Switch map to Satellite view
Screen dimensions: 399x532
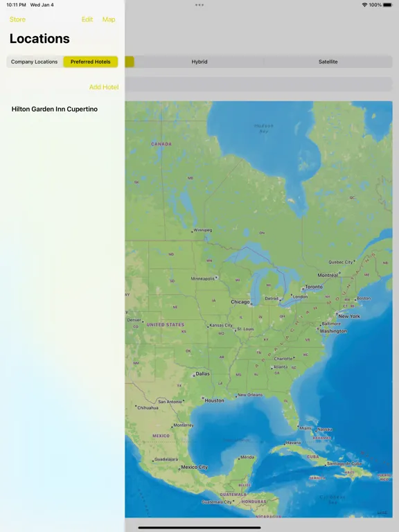coord(328,62)
